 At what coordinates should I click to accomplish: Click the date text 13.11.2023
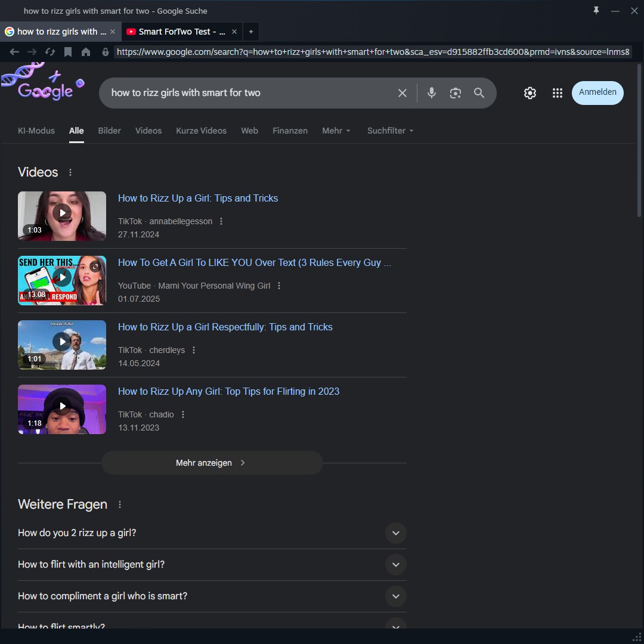click(x=138, y=428)
